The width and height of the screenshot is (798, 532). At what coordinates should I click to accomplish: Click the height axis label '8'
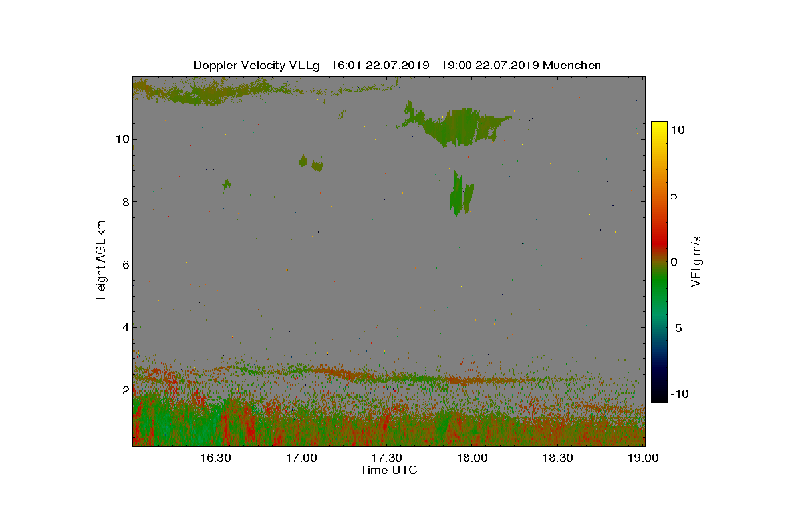coord(125,202)
